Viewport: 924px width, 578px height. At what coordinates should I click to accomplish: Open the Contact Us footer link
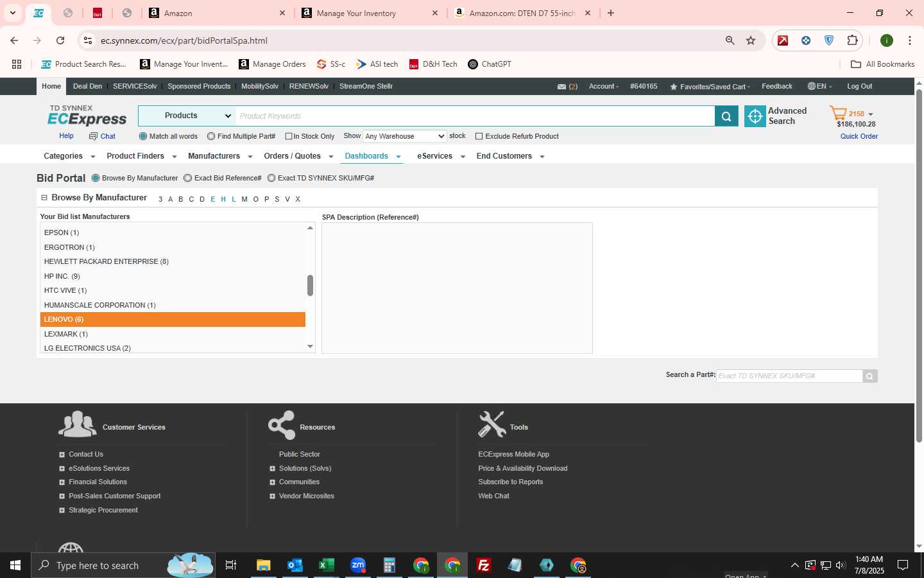coord(86,454)
